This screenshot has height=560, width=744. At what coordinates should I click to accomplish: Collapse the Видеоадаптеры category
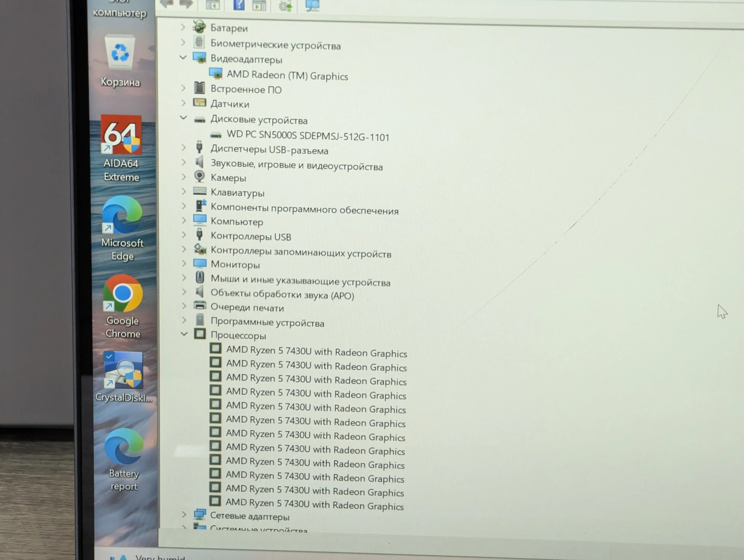click(x=183, y=57)
